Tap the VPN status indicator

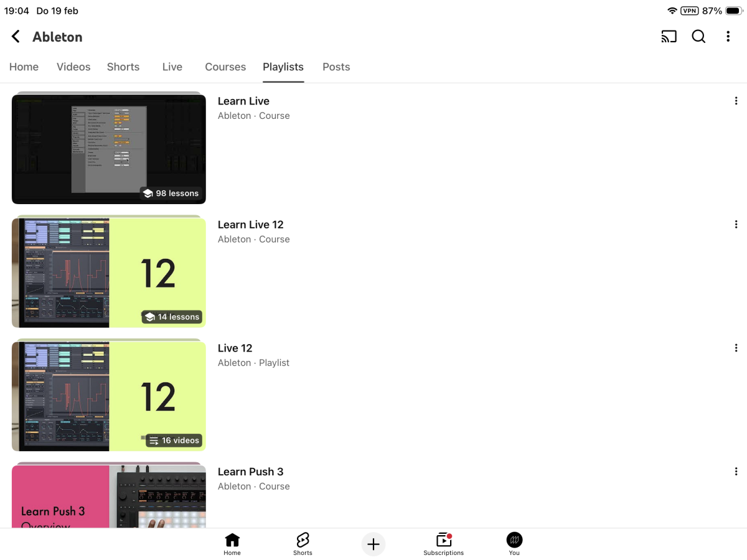click(x=689, y=11)
